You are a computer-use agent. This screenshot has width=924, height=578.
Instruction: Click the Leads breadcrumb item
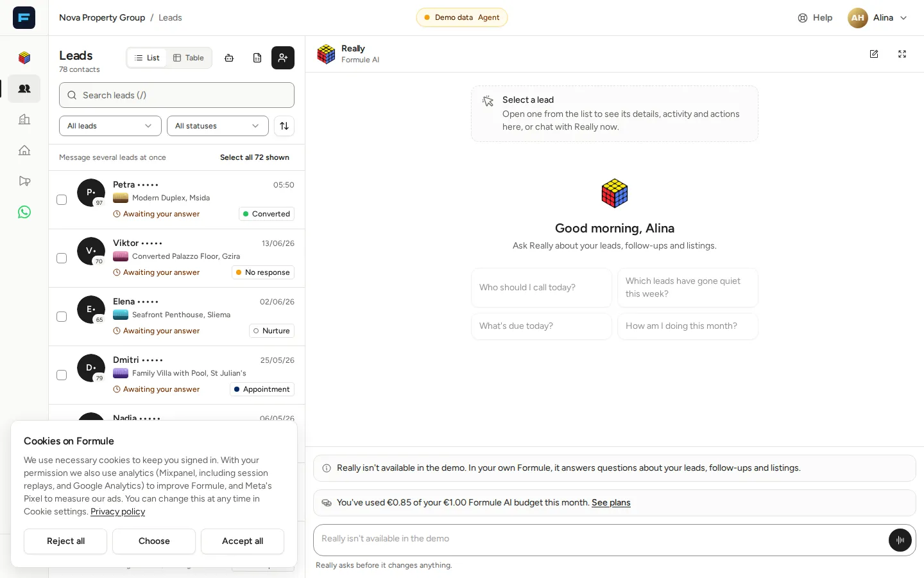point(170,18)
